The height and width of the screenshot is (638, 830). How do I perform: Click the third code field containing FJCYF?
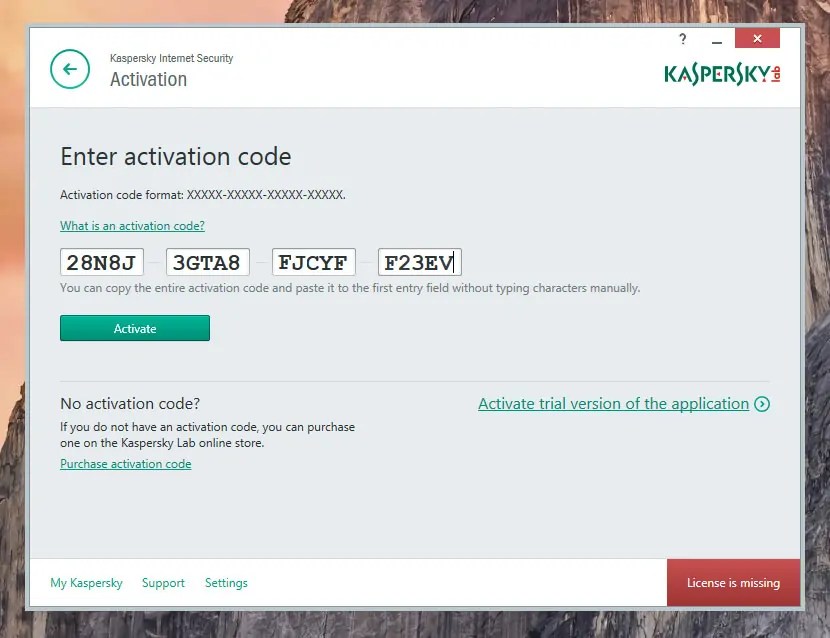point(313,262)
